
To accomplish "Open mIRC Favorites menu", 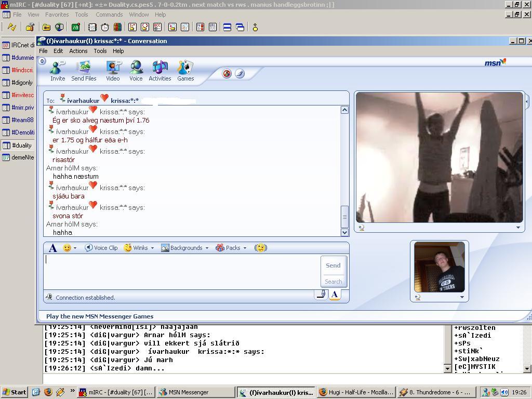I will (57, 15).
